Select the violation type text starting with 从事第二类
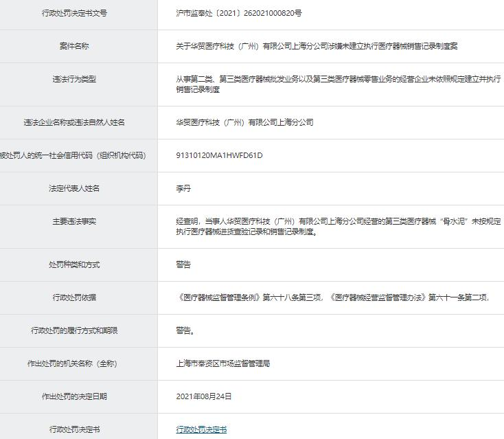 coord(339,85)
